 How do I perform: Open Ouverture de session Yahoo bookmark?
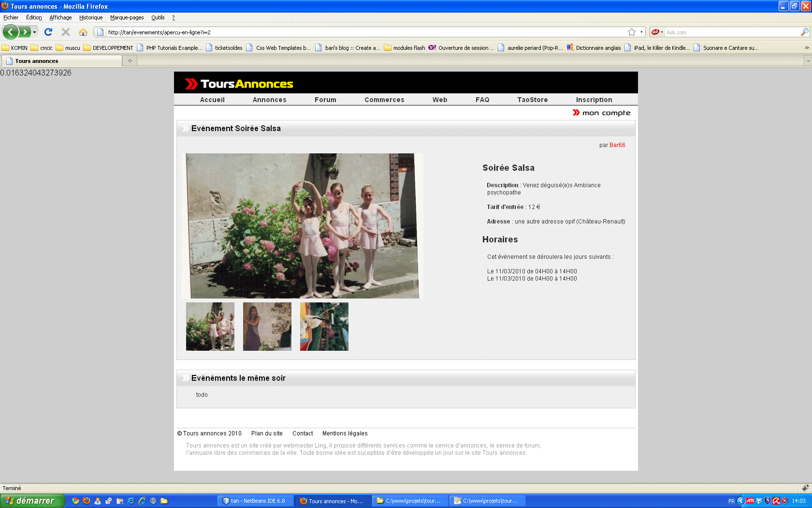coord(462,48)
